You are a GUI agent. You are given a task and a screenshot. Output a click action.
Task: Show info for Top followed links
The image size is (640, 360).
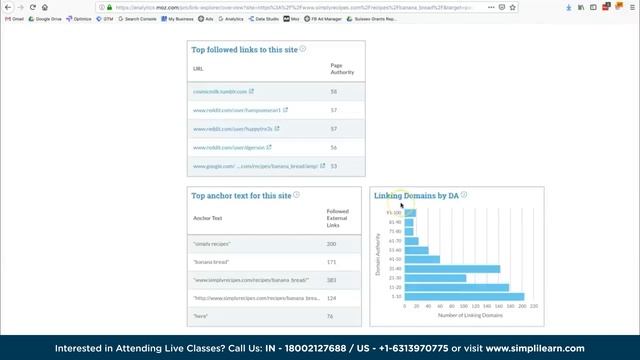pos(303,49)
